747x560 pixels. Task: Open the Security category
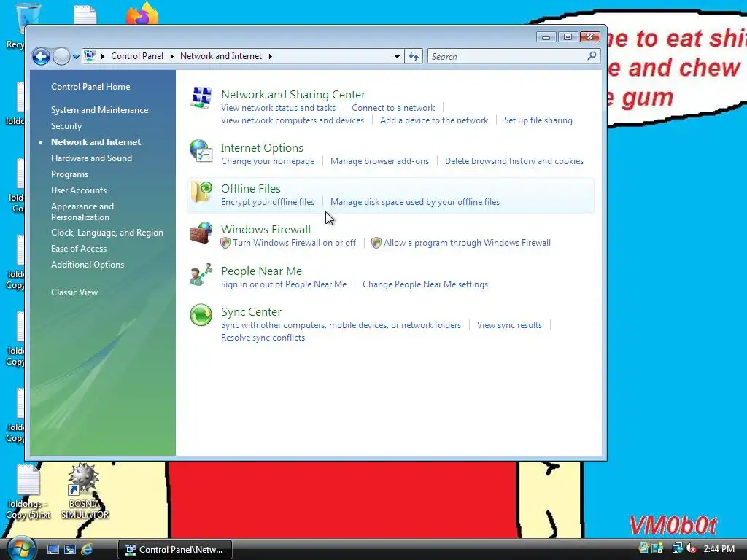click(66, 126)
